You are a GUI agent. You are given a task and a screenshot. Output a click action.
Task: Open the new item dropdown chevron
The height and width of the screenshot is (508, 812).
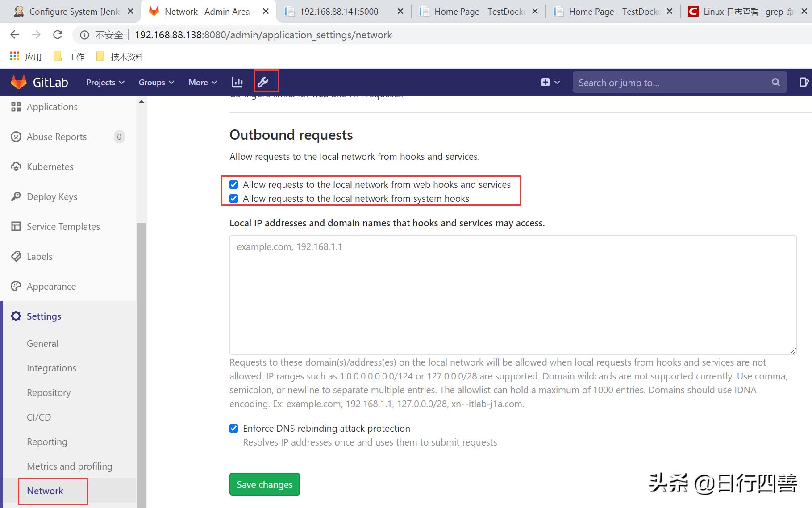coord(557,82)
